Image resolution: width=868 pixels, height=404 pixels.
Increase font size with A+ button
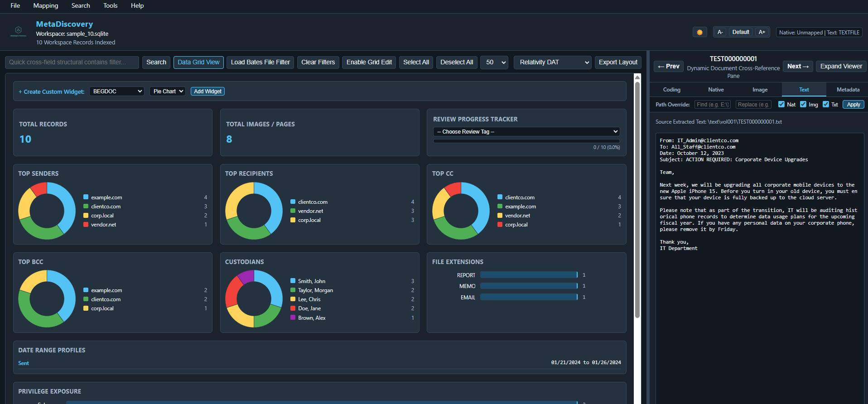[x=762, y=32]
